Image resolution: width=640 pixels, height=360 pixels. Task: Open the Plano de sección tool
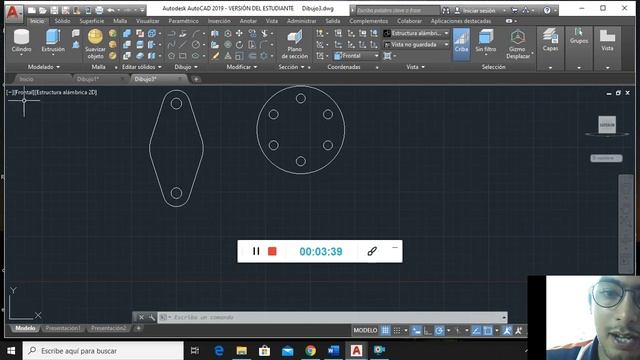pyautogui.click(x=294, y=44)
